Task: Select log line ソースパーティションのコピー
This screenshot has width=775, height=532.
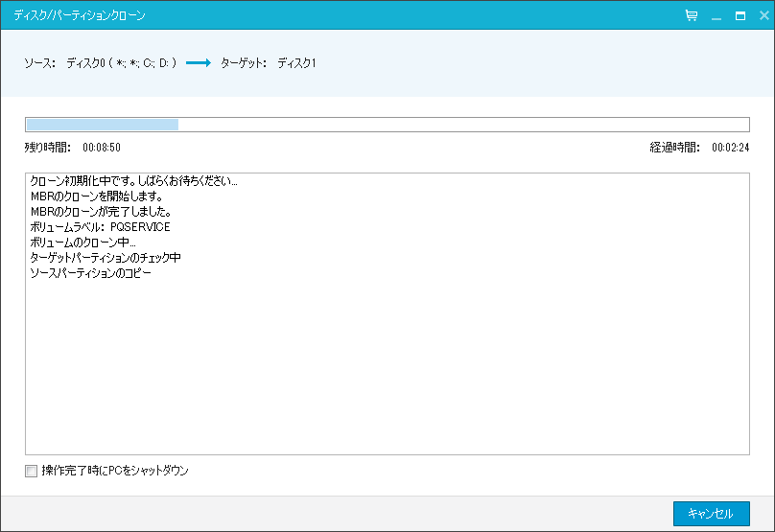Action: pos(90,273)
